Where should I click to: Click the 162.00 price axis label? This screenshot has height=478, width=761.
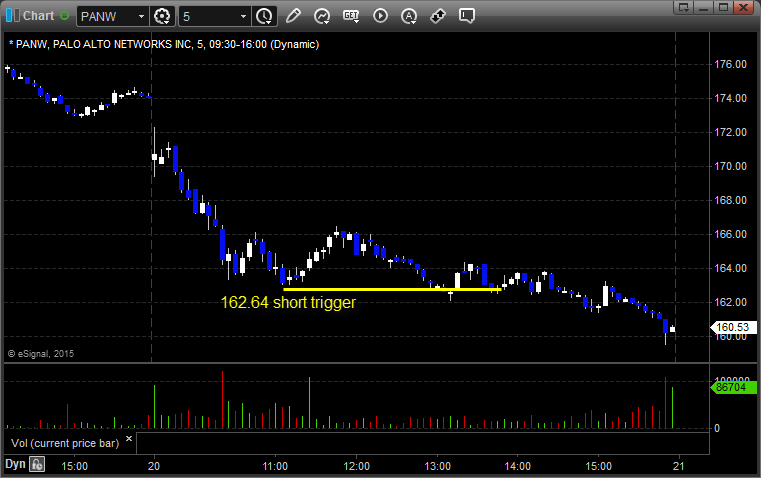(730, 302)
